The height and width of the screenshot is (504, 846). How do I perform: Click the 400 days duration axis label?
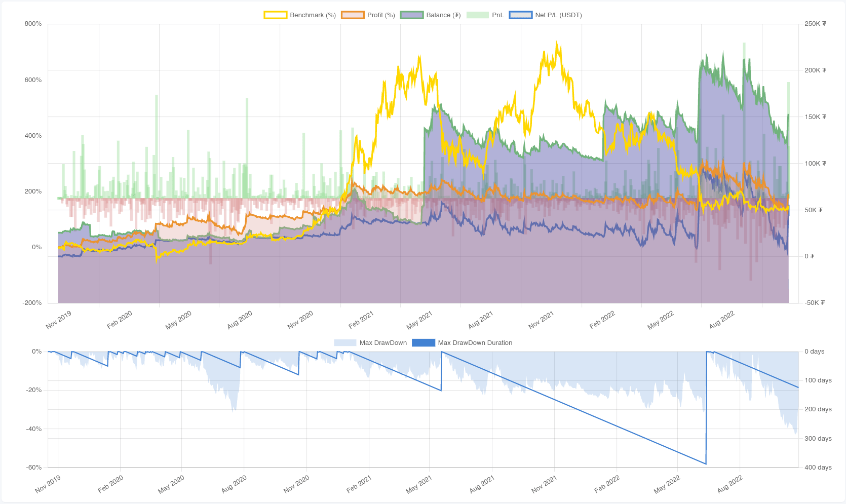click(x=818, y=468)
